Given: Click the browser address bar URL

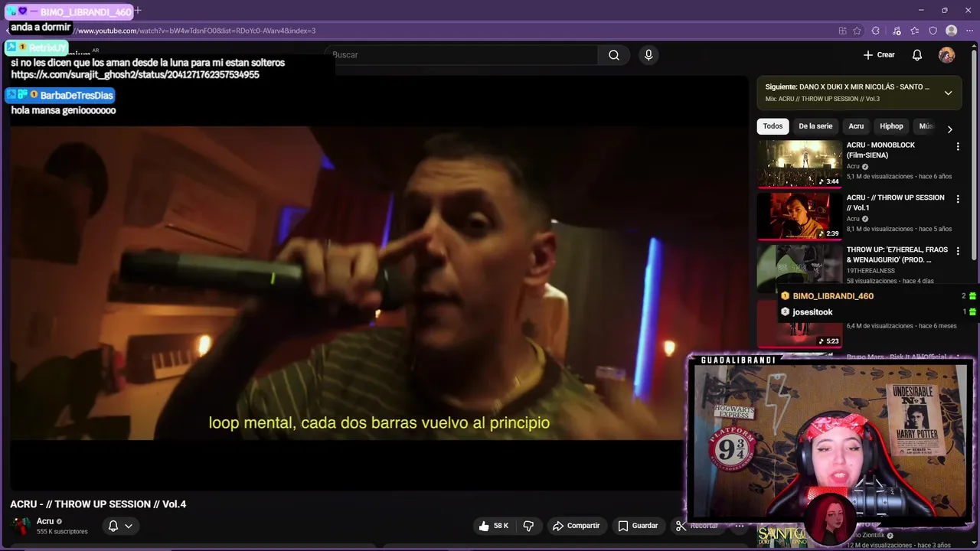Looking at the screenshot, I should point(196,31).
